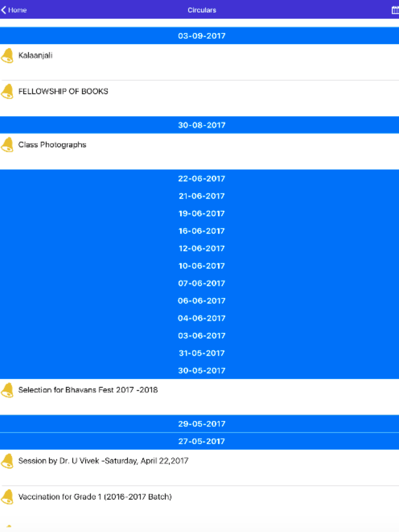The image size is (399, 532).
Task: Tap the 04-06-2017 date header
Action: (x=199, y=318)
